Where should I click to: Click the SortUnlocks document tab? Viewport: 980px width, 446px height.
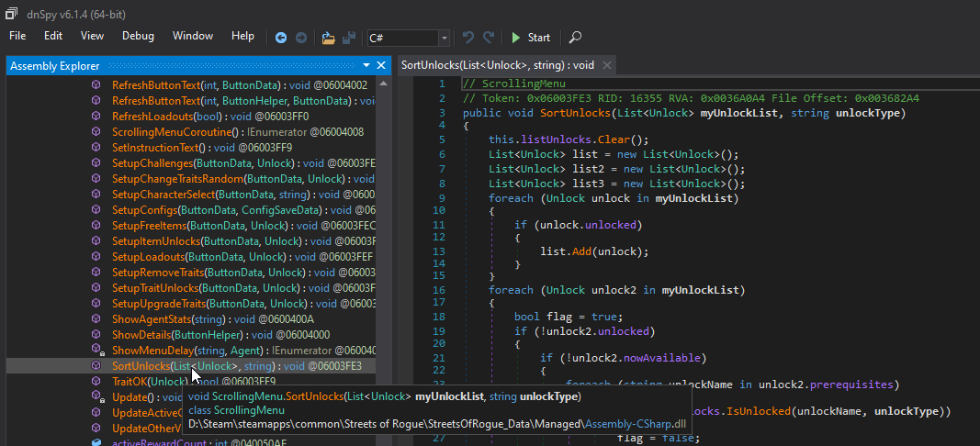click(497, 65)
